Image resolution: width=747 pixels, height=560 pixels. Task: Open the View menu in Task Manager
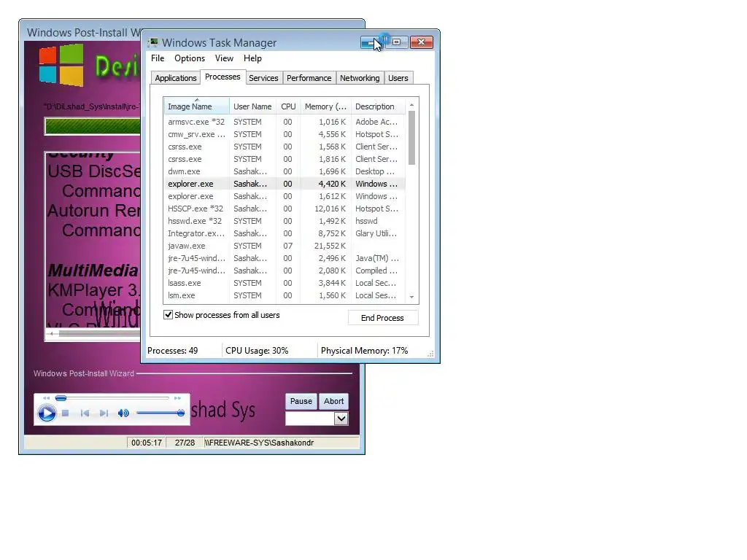pos(224,58)
